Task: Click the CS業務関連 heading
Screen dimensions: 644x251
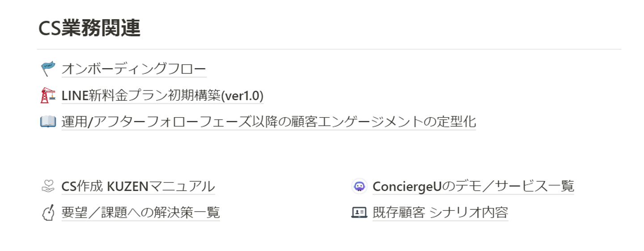Action: point(89,29)
